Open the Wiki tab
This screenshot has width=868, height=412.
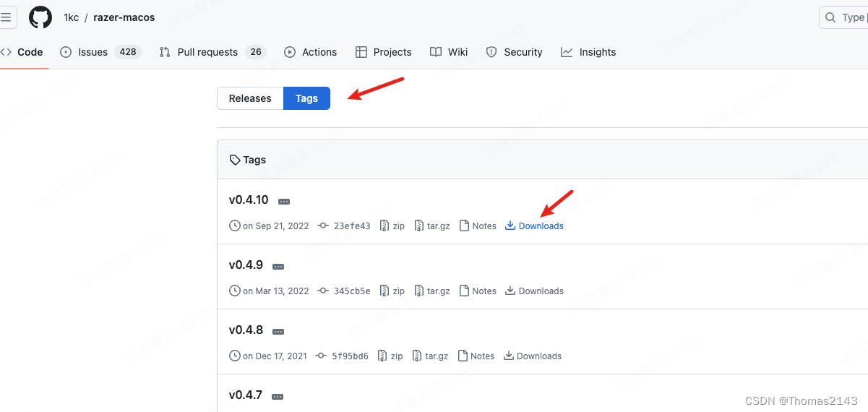(449, 52)
